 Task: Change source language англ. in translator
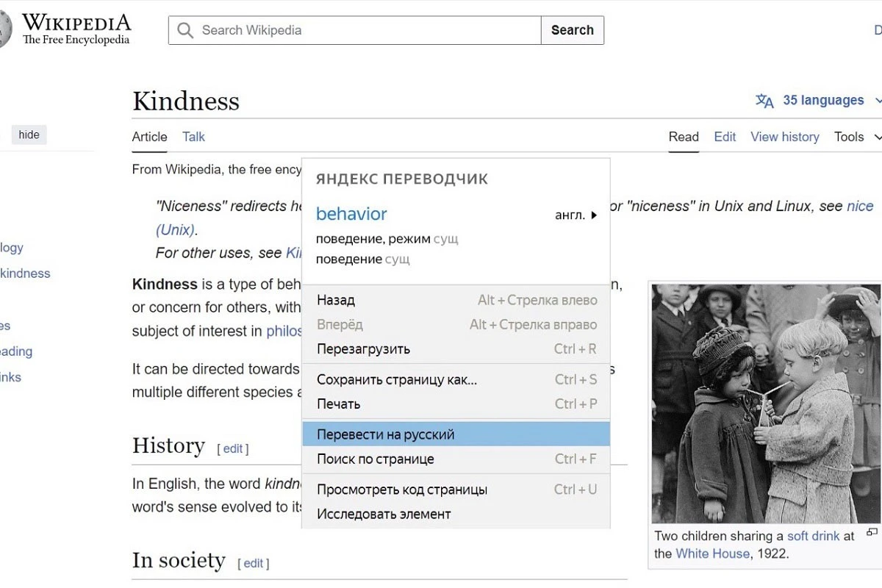576,215
